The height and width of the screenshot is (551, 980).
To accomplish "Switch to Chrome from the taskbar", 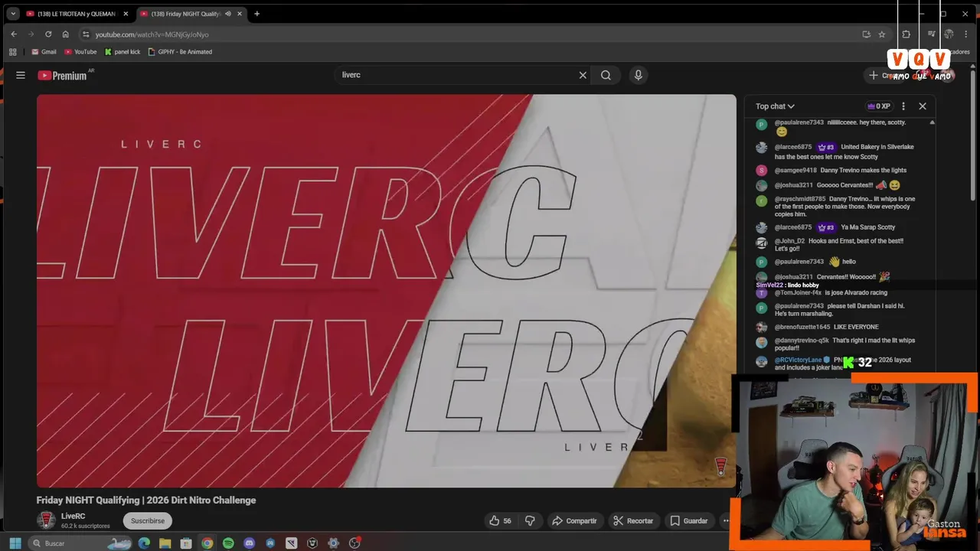I will [x=207, y=543].
